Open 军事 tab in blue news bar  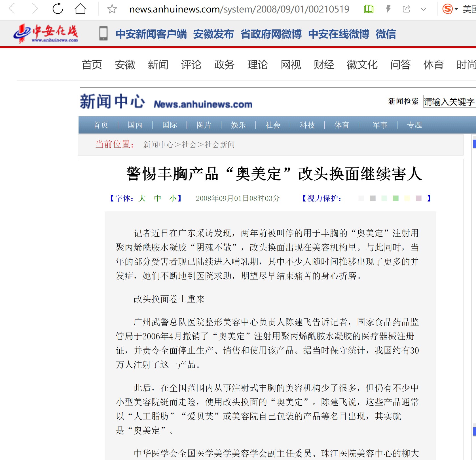pos(380,125)
